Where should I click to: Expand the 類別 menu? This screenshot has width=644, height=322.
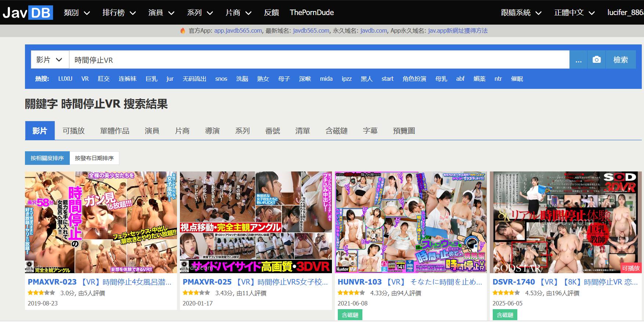[77, 12]
